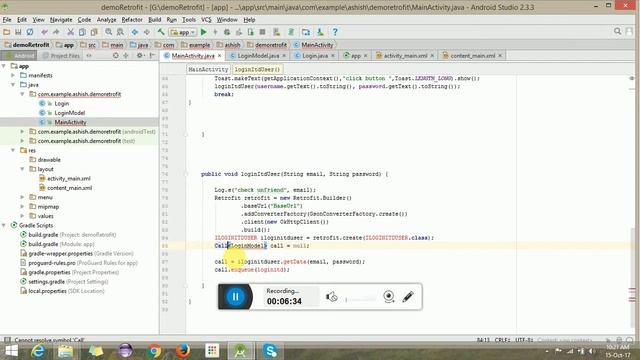Click the Debug app bug icon
640x360 pixels.
coord(227,32)
